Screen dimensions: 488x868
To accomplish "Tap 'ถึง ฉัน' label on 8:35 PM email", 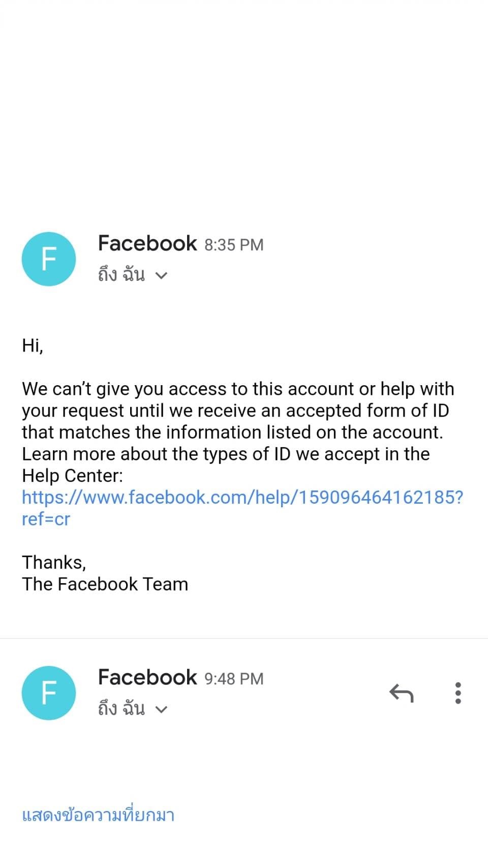I will coord(121,275).
